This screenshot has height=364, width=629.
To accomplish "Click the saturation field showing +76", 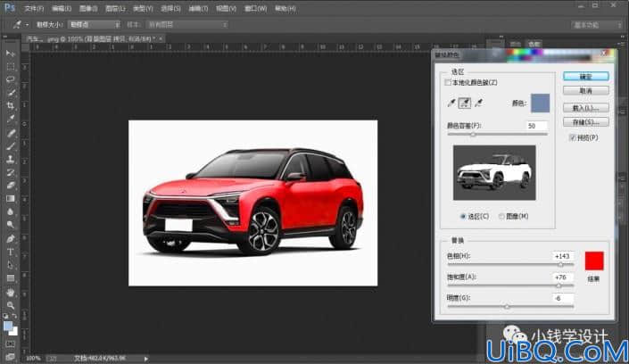I will coord(563,277).
